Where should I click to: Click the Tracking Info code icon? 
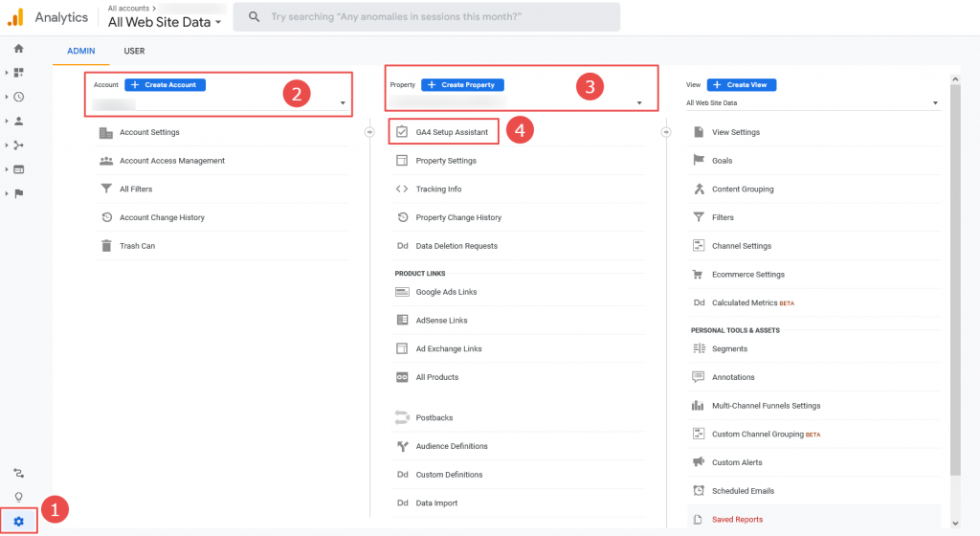click(x=402, y=189)
